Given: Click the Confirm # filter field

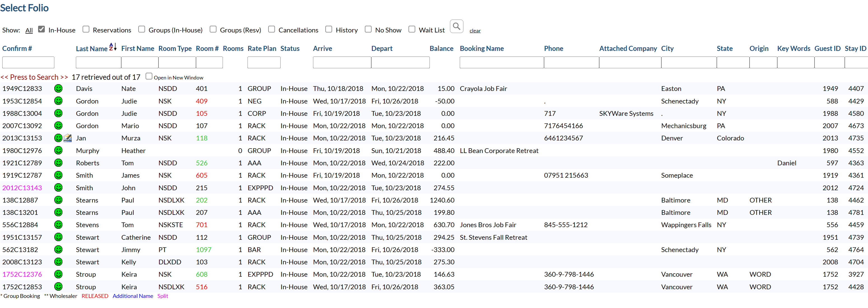Looking at the screenshot, I should point(28,62).
